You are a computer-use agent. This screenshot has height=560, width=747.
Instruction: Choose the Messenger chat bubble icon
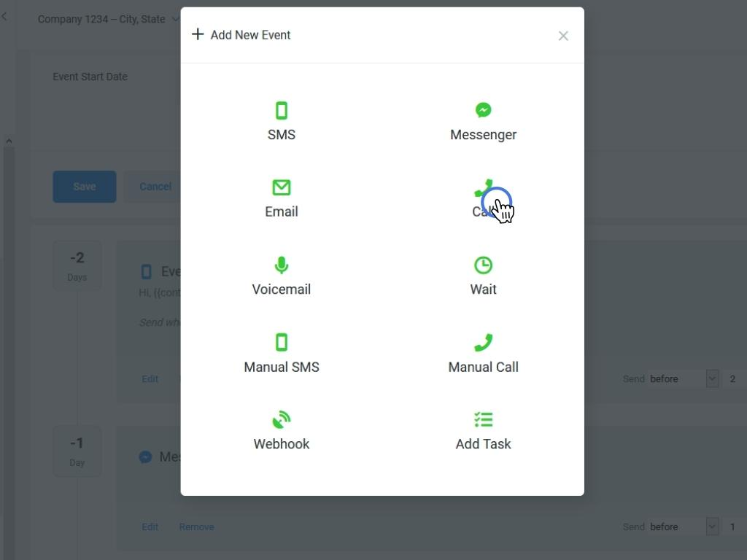483,110
